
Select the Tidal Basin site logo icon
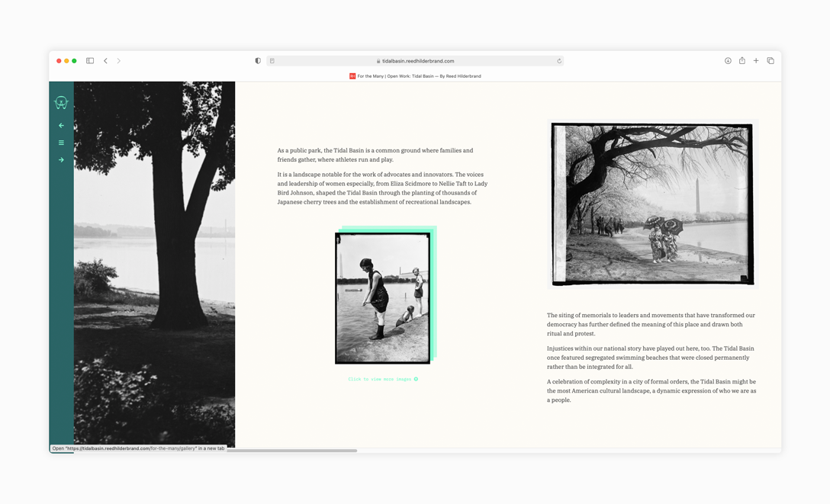point(61,102)
